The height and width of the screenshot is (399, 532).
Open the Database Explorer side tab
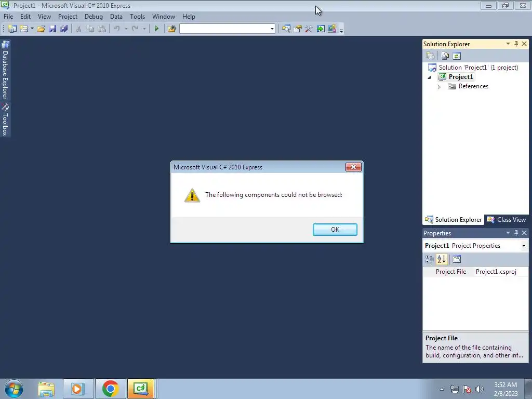pyautogui.click(x=5, y=70)
